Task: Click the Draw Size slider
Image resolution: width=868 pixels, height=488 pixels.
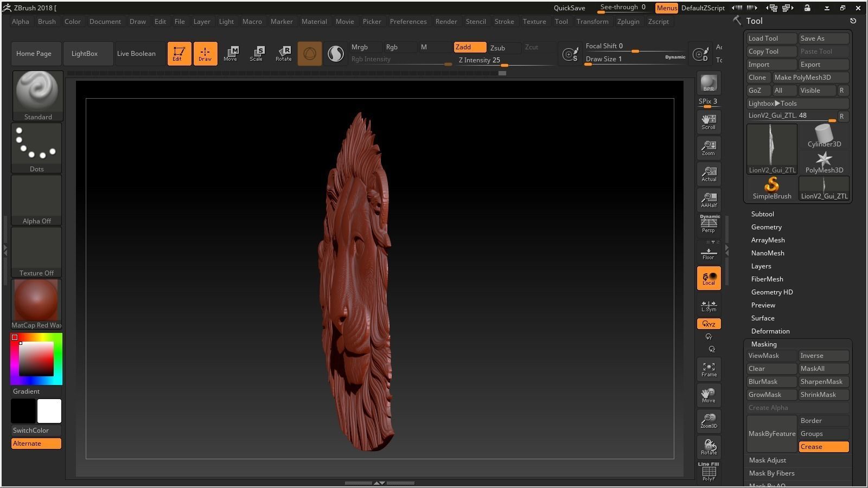Action: pos(635,60)
